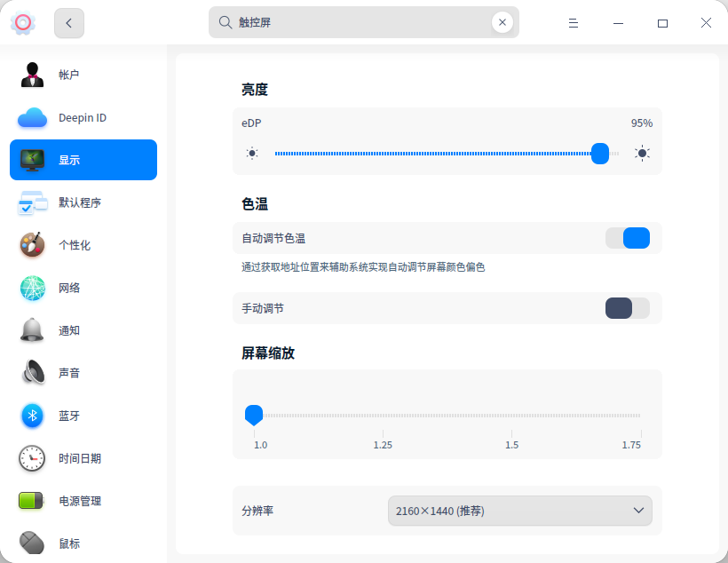Select 蓝牙 label in sidebar
This screenshot has height=563, width=728.
[x=69, y=416]
